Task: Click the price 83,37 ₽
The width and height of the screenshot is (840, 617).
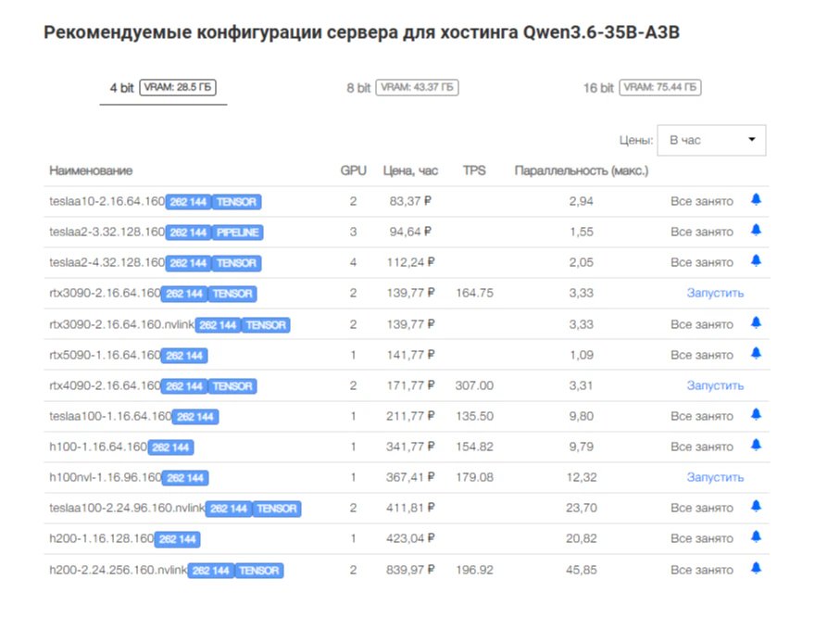Action: pos(410,201)
